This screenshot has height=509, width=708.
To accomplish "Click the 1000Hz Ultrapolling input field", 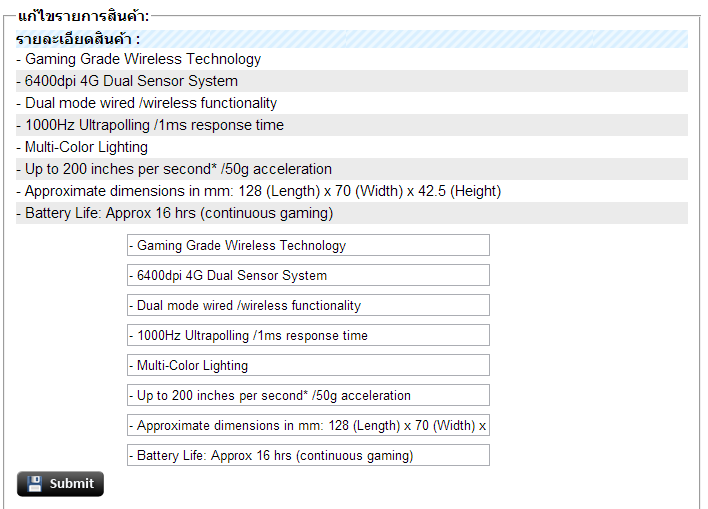I will click(308, 335).
